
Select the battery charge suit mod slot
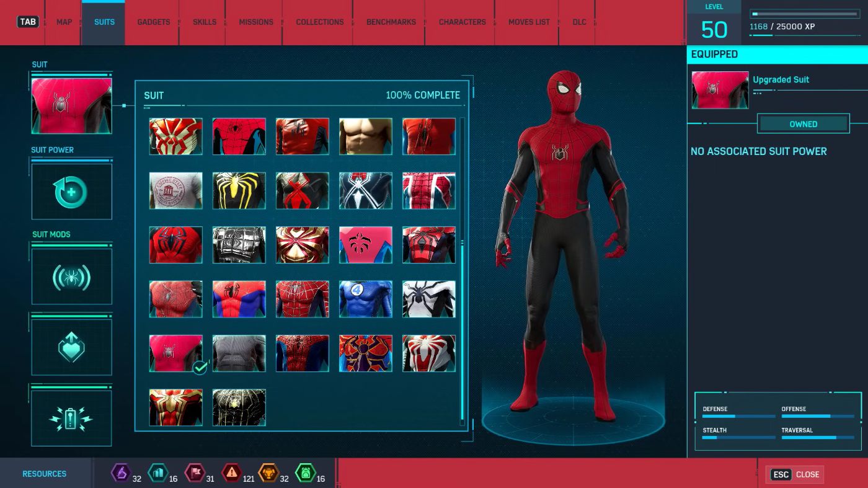click(x=71, y=419)
